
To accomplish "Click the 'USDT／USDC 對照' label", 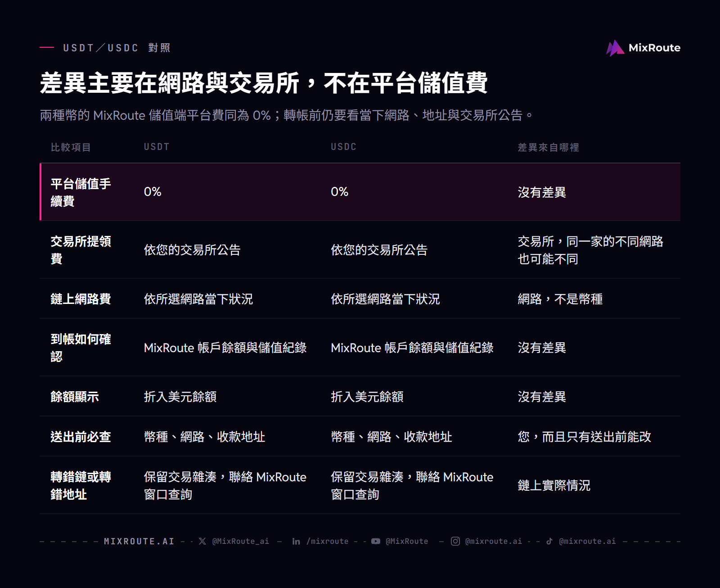I will [117, 48].
